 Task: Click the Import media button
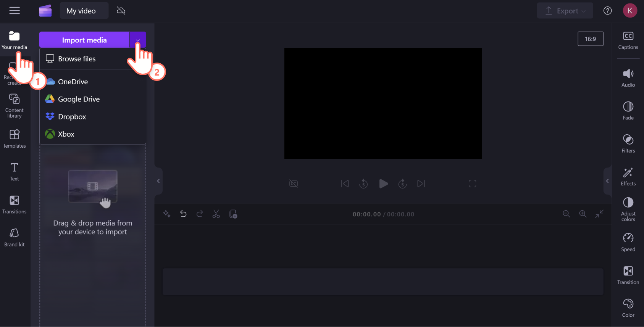(84, 40)
